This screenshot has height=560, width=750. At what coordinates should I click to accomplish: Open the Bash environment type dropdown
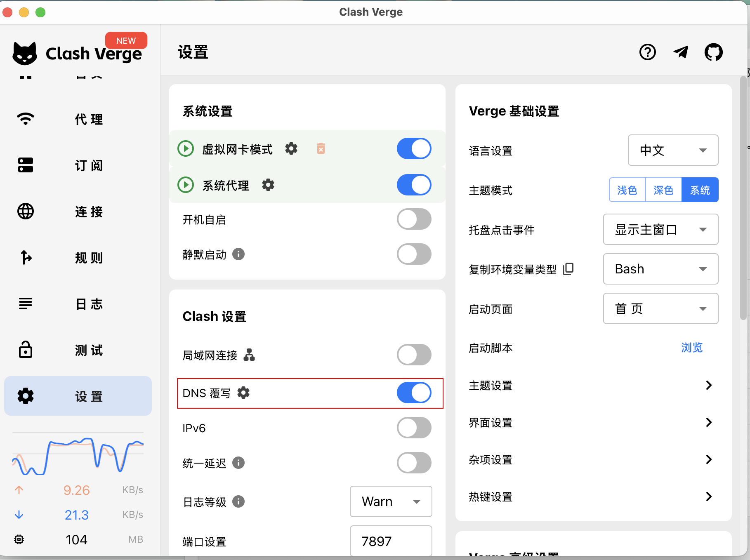pos(661,269)
